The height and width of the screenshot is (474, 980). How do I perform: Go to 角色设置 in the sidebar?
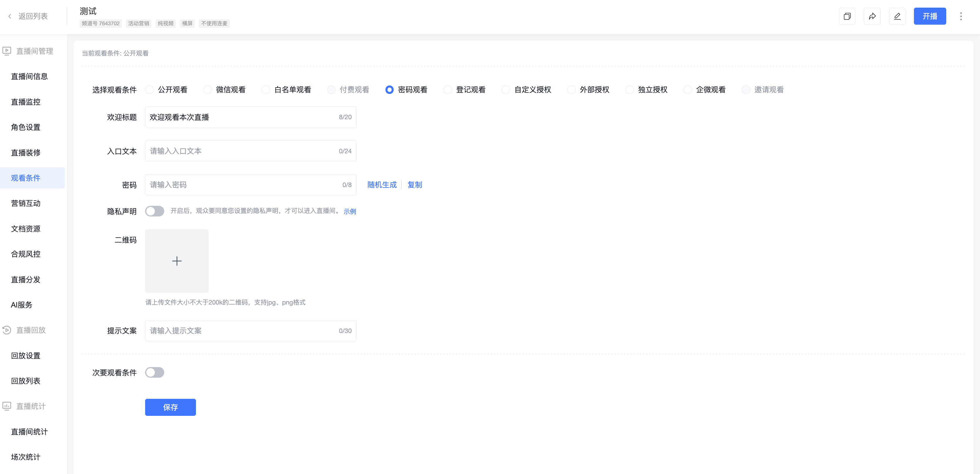(26, 127)
